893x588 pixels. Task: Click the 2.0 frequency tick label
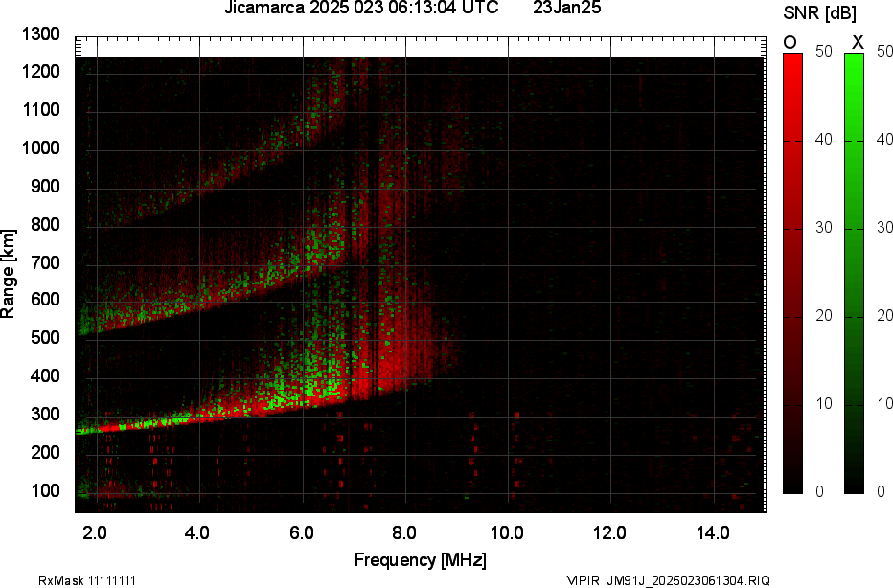95,531
